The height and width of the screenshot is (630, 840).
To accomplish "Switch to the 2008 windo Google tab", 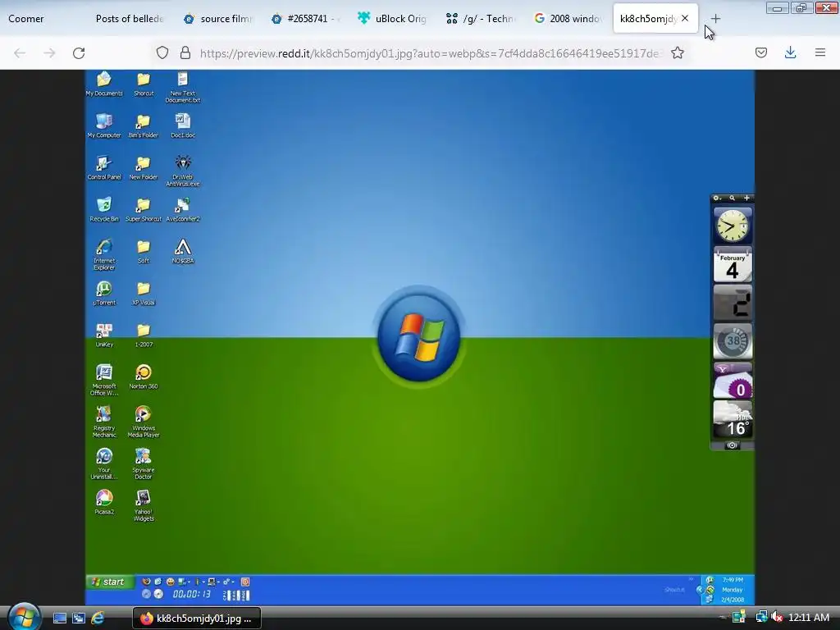I will 568,19.
